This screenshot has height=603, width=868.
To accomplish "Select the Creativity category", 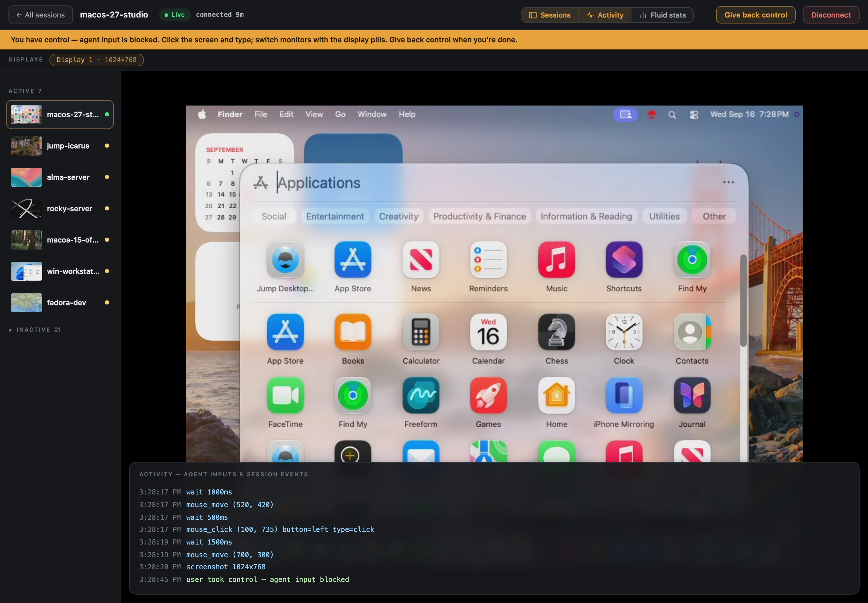I will pyautogui.click(x=398, y=216).
